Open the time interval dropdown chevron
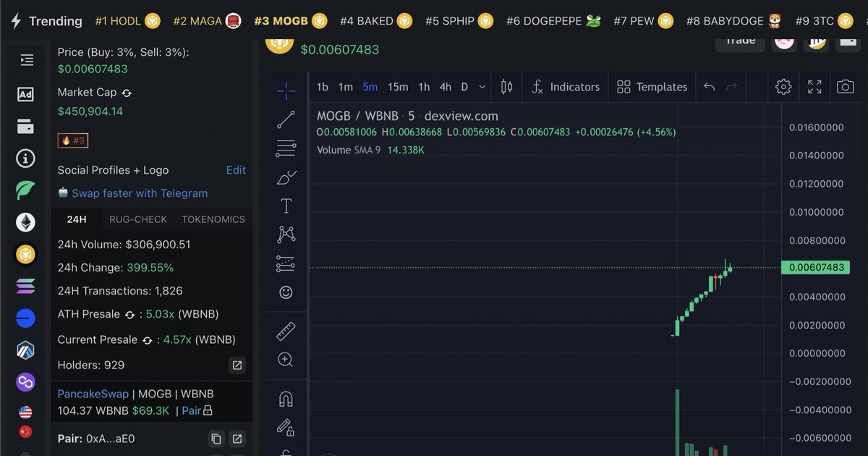 coord(483,87)
